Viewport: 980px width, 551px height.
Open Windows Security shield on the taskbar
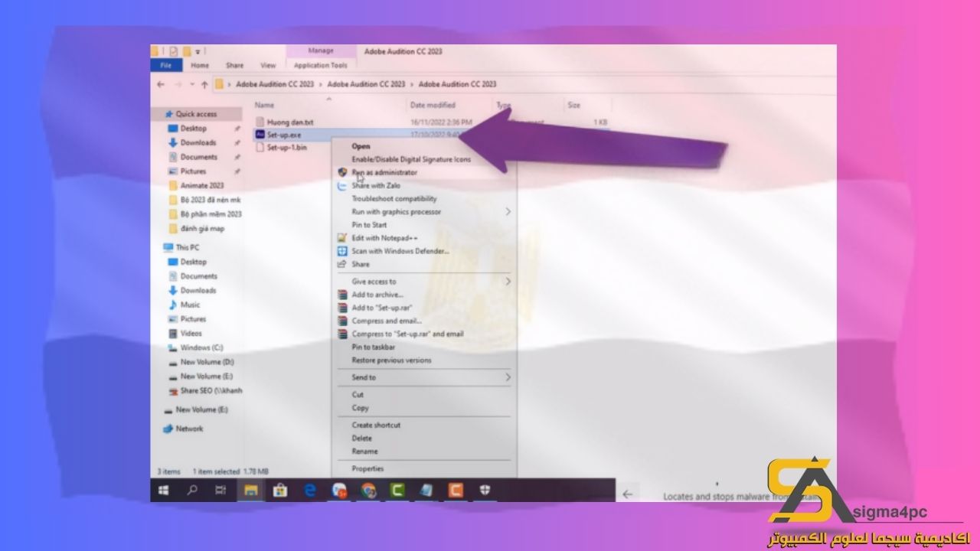click(x=485, y=491)
